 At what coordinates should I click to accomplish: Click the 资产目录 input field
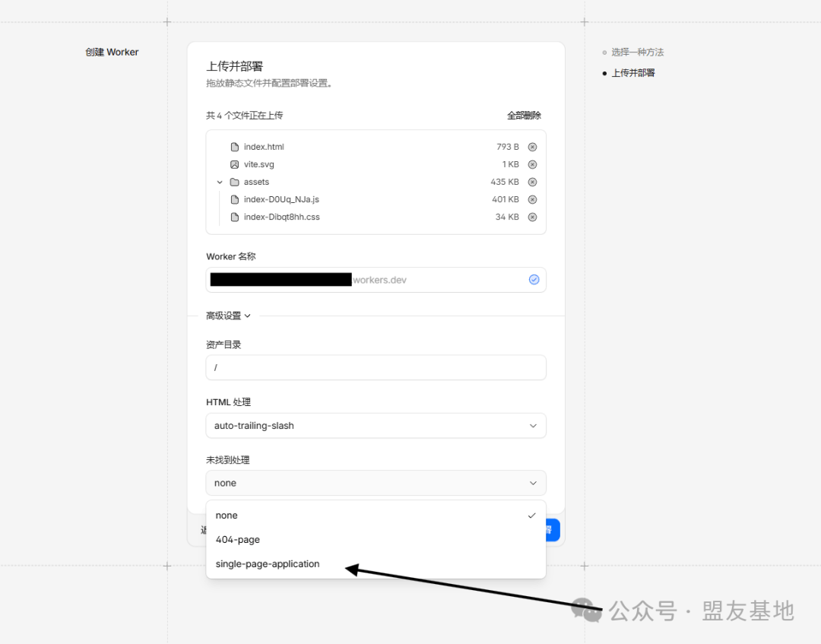pyautogui.click(x=376, y=367)
